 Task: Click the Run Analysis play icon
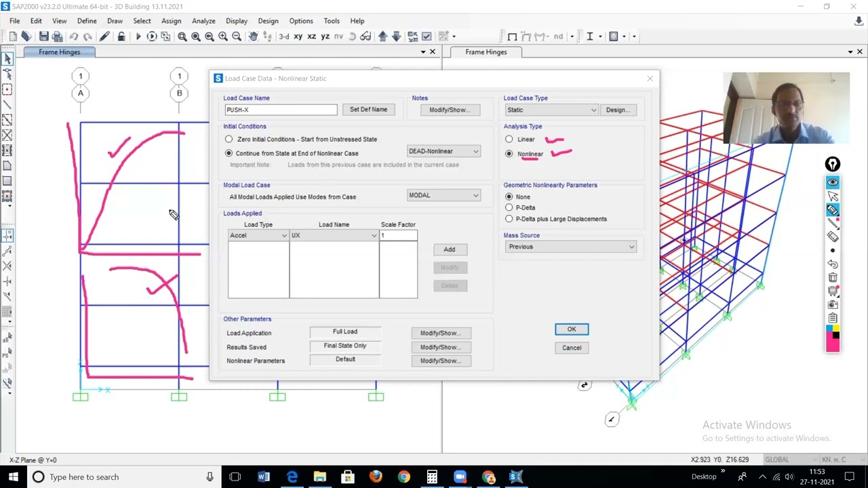pos(138,37)
